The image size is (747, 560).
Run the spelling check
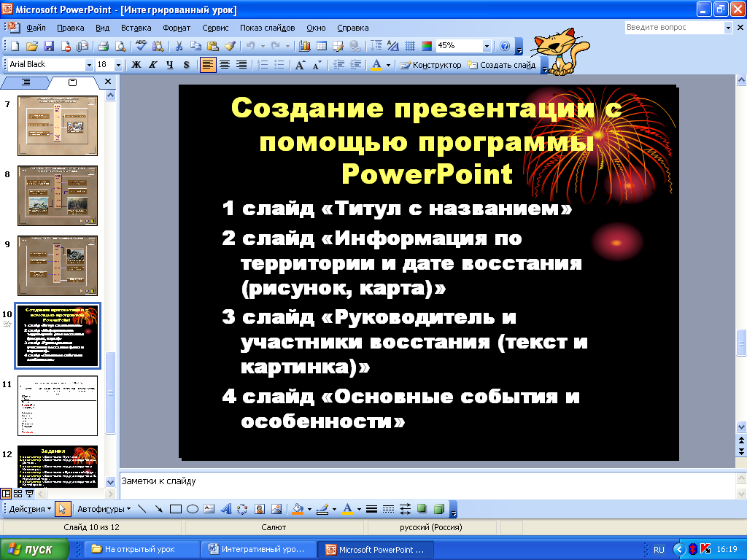pyautogui.click(x=141, y=46)
